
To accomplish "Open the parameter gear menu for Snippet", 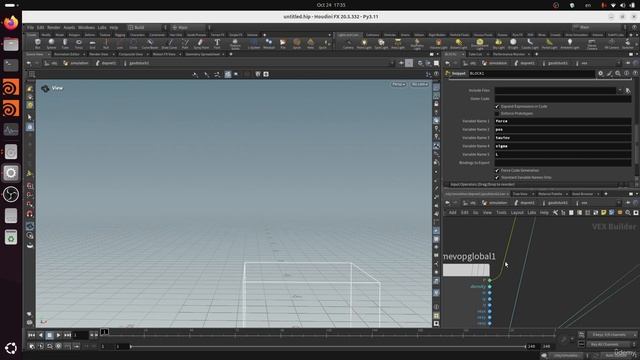I will point(600,73).
